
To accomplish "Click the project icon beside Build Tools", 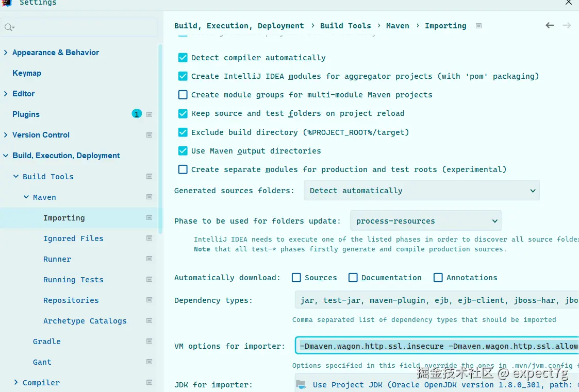I will coord(149,176).
